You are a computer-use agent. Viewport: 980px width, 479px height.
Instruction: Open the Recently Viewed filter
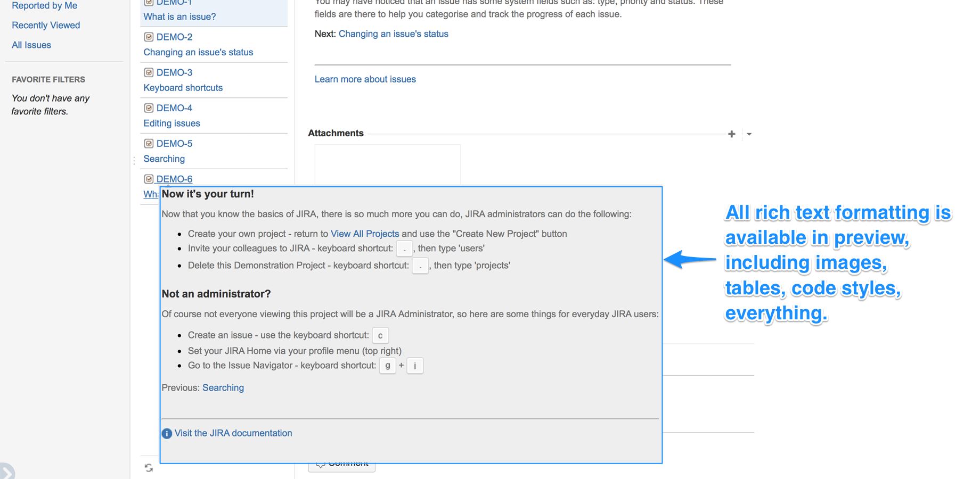(46, 25)
